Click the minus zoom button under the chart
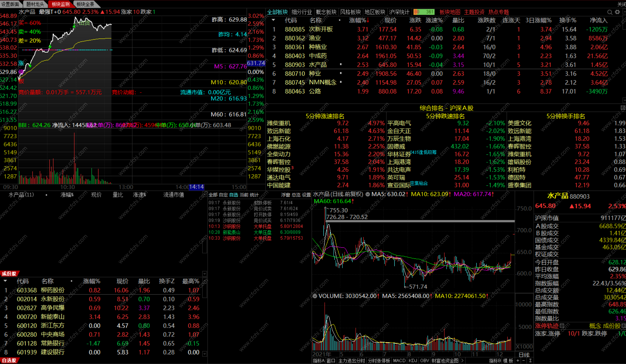The image size is (626, 364). (x=524, y=361)
